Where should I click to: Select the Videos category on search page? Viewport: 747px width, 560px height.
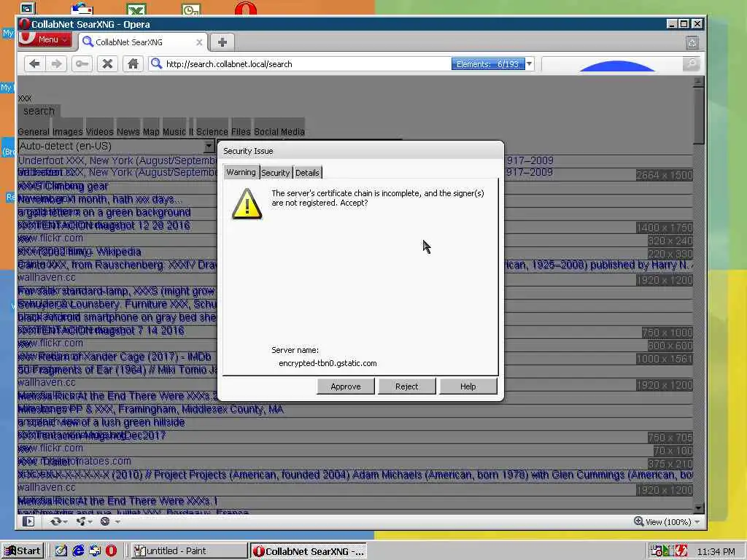point(99,131)
